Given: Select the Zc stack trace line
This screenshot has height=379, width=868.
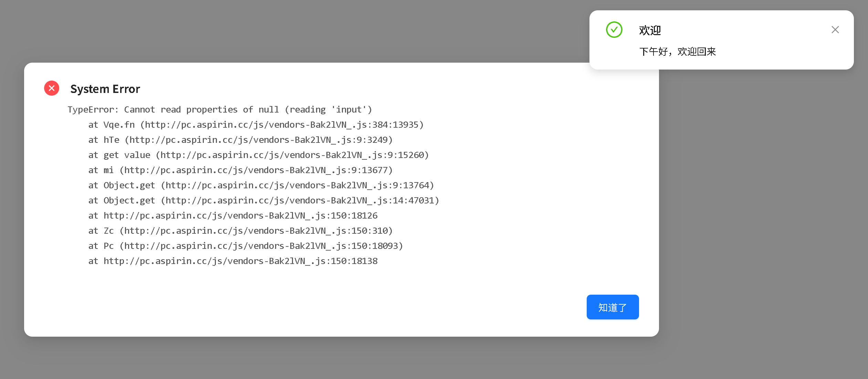Looking at the screenshot, I should tap(240, 231).
